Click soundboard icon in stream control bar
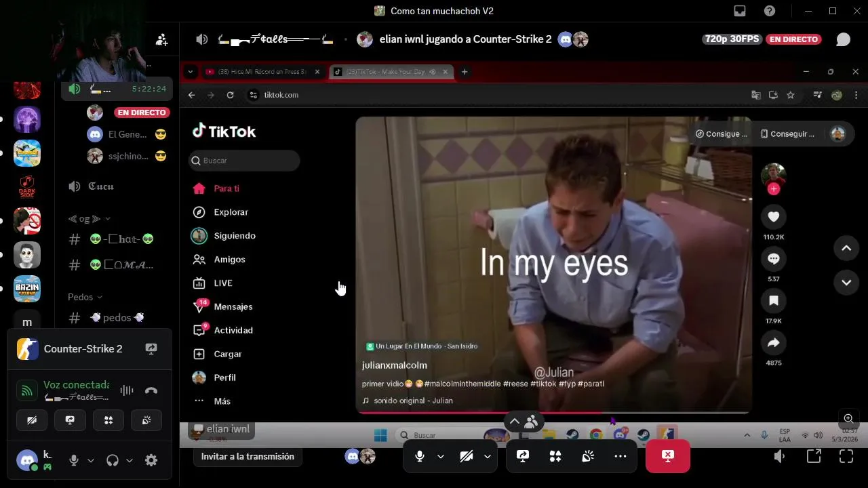 coord(588,456)
